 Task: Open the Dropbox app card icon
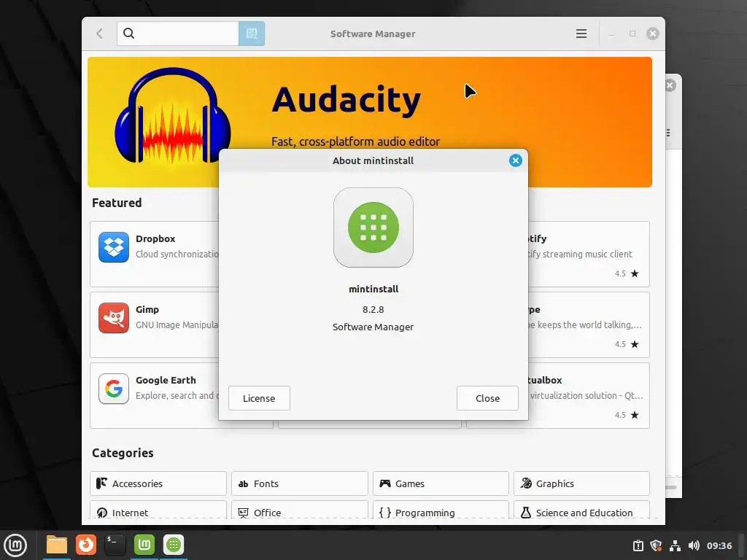(113, 247)
